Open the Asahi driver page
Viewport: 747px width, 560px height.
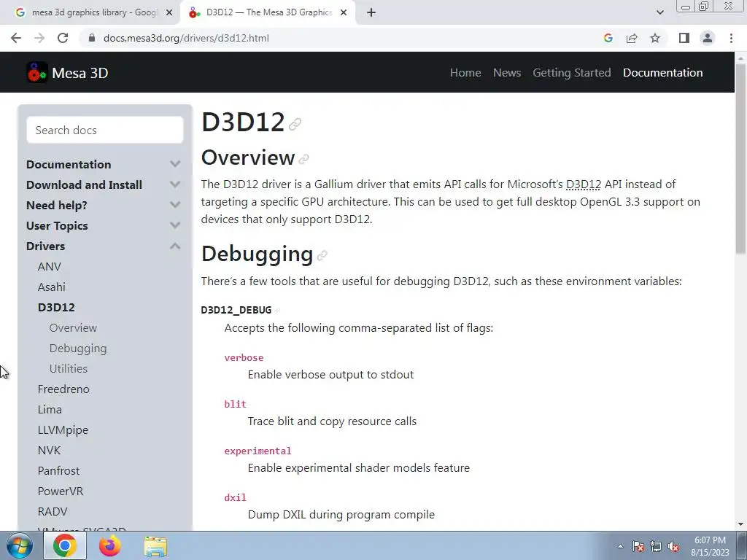pos(52,287)
